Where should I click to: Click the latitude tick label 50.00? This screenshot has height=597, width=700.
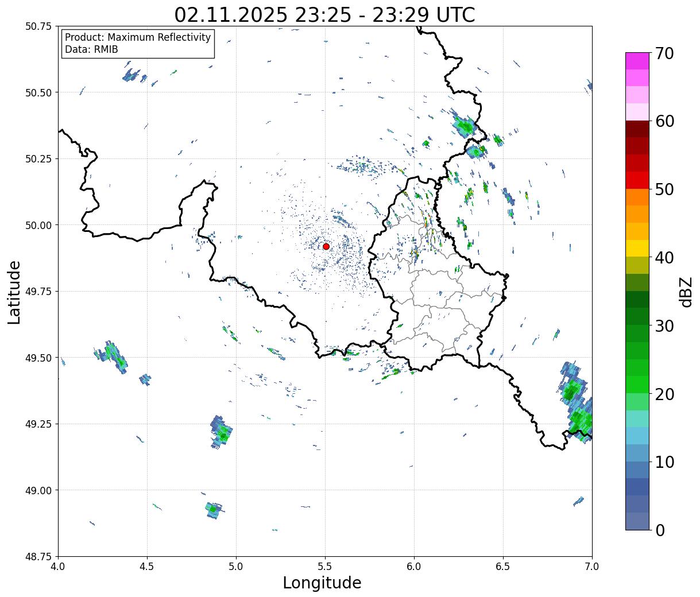tap(38, 225)
